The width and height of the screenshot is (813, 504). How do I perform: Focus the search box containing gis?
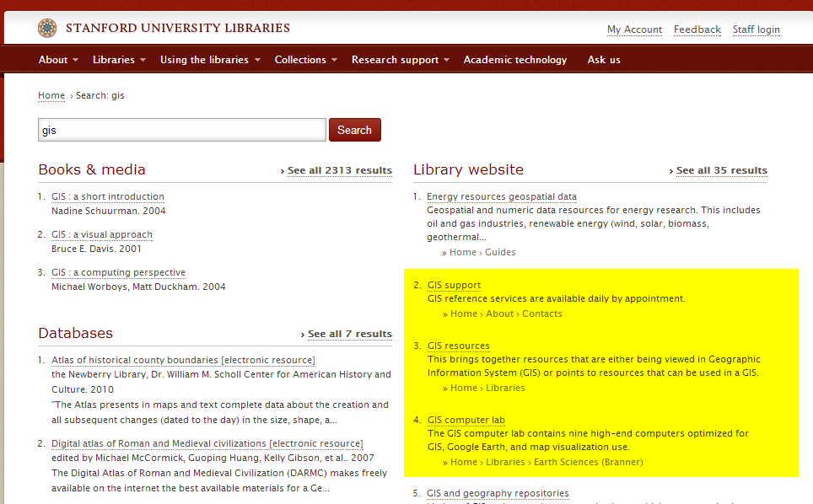pos(182,130)
